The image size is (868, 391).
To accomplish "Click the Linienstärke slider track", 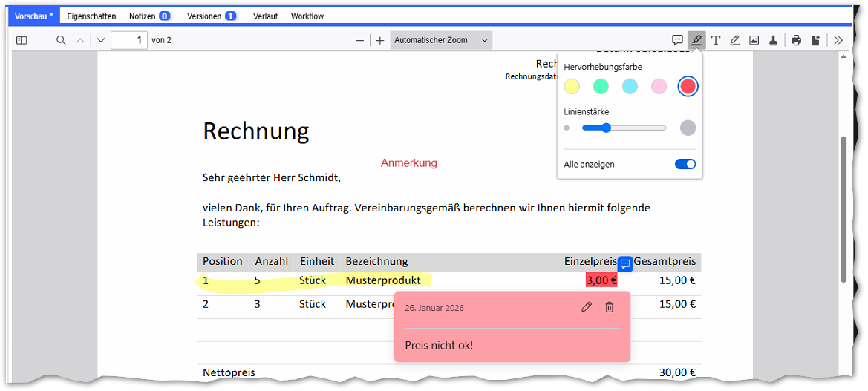I will (x=624, y=128).
